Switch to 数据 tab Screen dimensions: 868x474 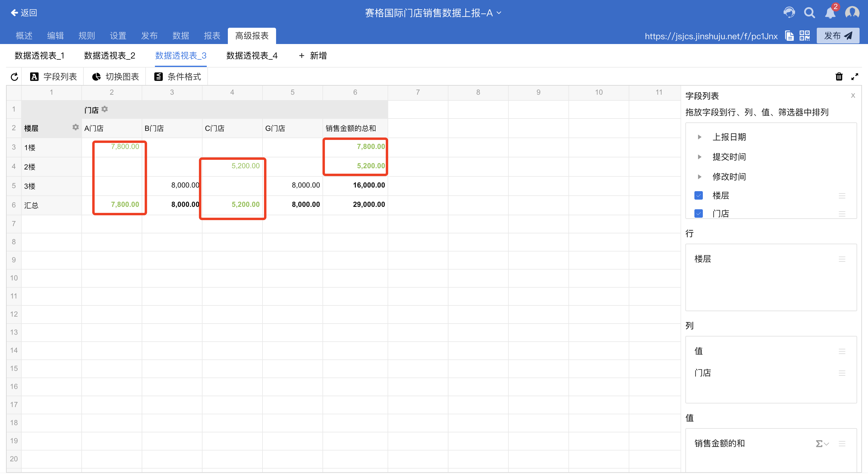click(x=181, y=36)
